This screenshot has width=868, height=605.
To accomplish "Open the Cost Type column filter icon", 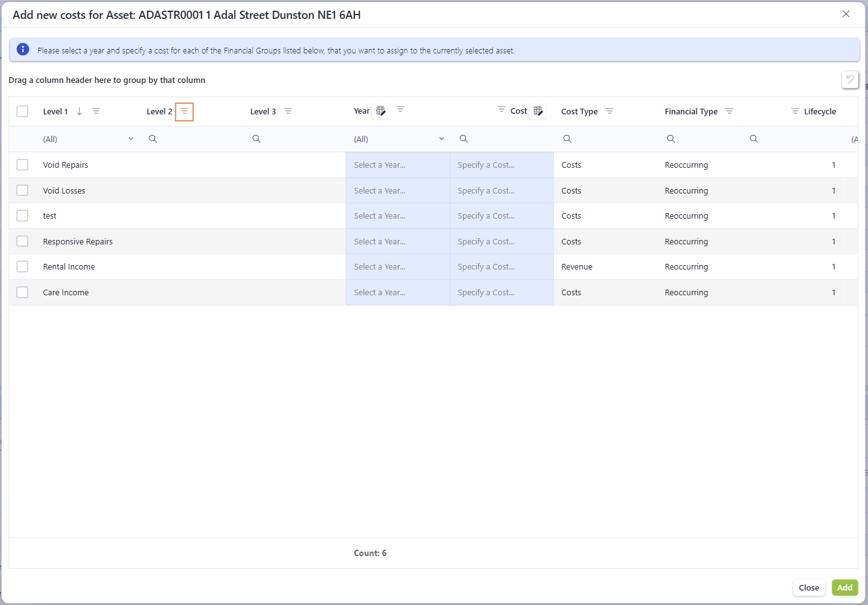I will click(610, 111).
